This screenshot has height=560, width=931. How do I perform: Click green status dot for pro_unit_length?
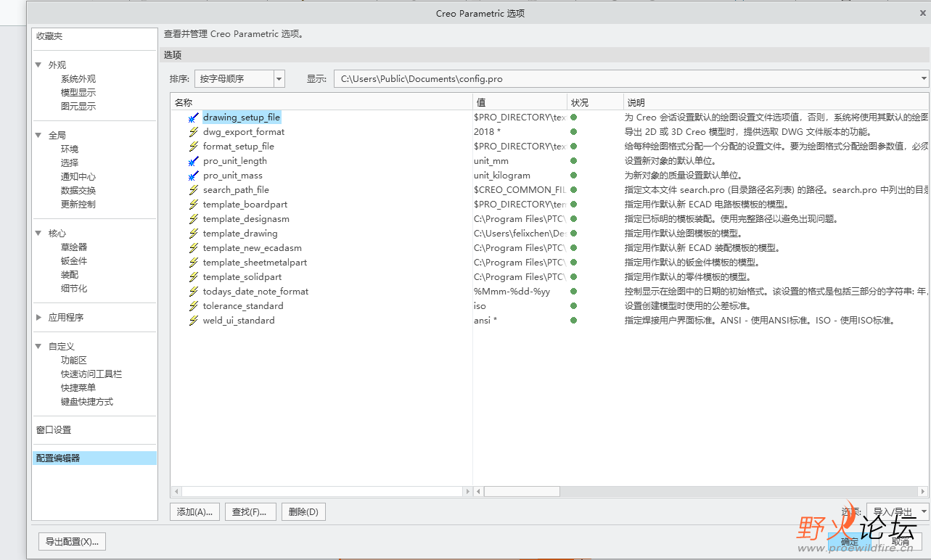click(573, 160)
